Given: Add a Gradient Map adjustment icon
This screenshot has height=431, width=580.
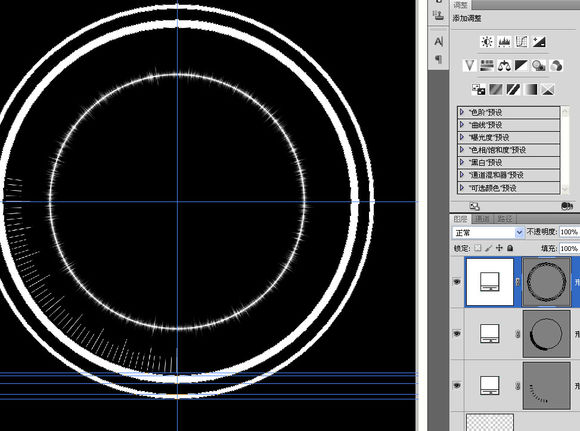Looking at the screenshot, I should click(530, 90).
